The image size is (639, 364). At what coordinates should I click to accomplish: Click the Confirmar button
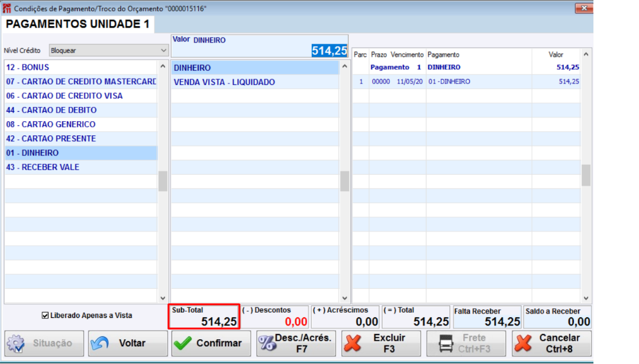(x=211, y=343)
